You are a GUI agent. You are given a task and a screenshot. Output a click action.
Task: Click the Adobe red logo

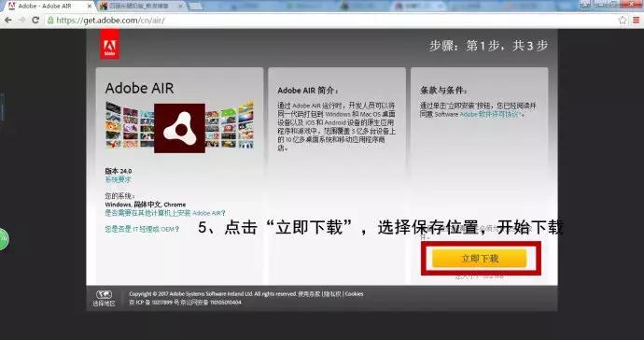[x=109, y=45]
